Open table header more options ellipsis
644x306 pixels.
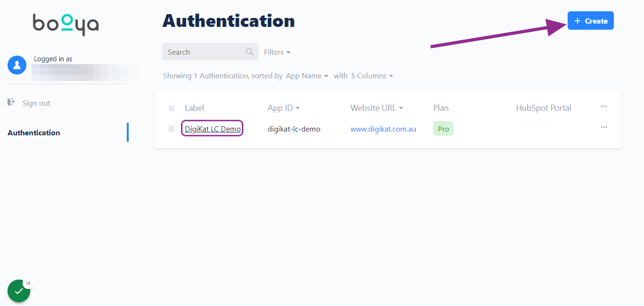603,107
